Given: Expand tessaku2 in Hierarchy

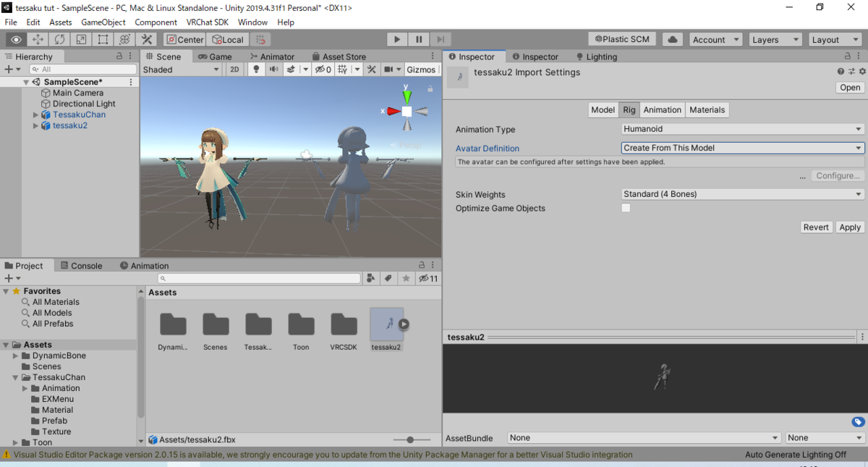Looking at the screenshot, I should click(36, 125).
